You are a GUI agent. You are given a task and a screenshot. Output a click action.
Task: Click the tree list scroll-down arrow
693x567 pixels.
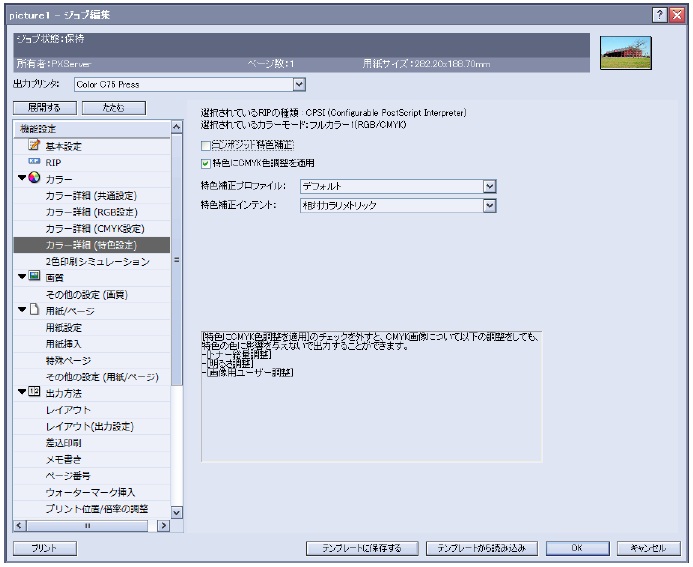(x=177, y=512)
